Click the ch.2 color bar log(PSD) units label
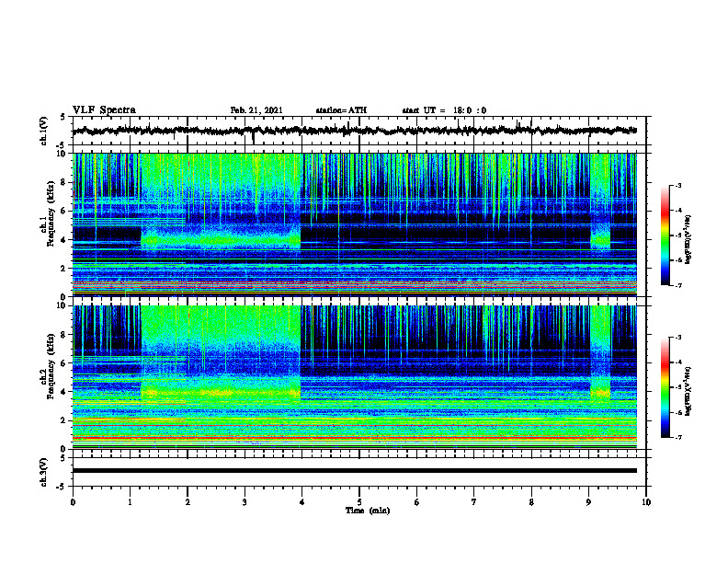This screenshot has height=563, width=728. point(688,392)
